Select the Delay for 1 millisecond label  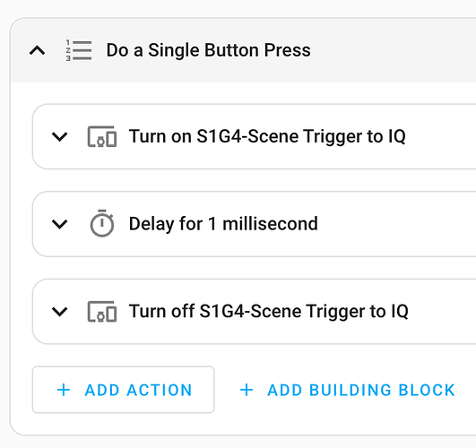223,224
